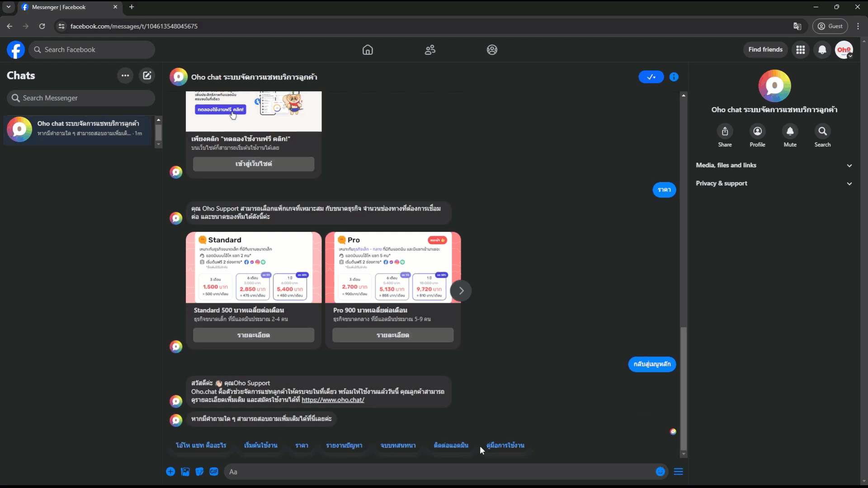Expand Privacy & support section

[x=774, y=183]
